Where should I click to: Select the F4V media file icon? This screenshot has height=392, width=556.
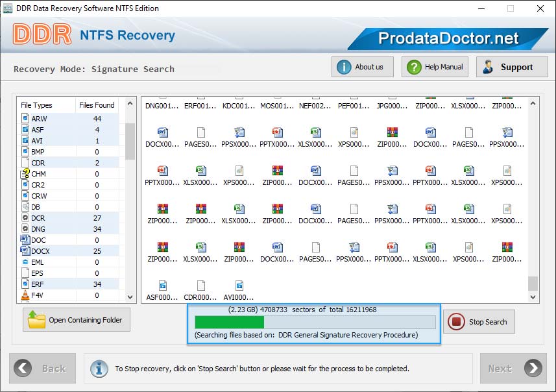coord(25,295)
